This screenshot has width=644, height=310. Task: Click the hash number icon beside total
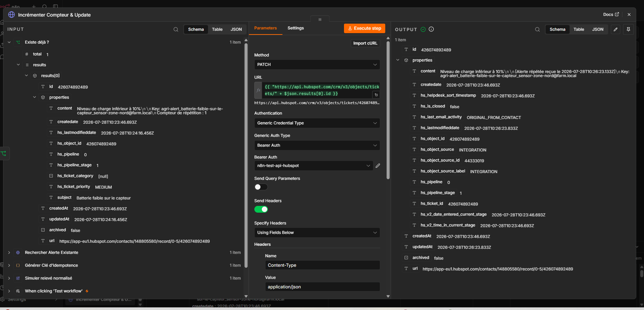tap(27, 54)
